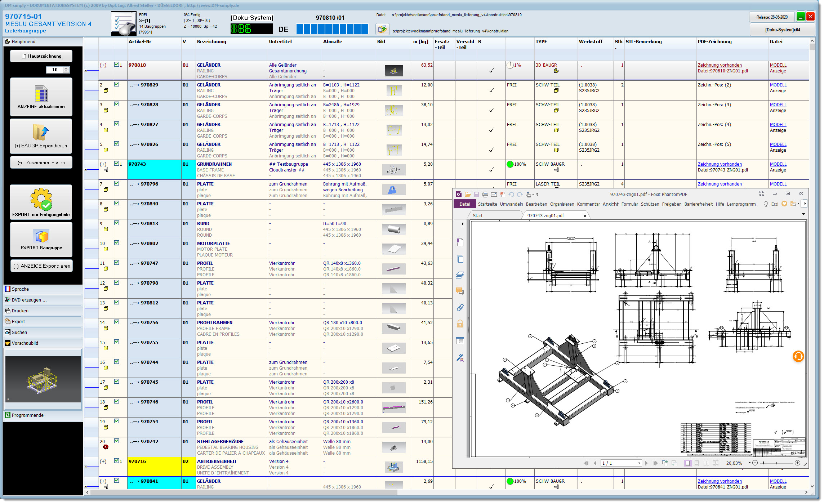Toggle checkbox for row 970796

coord(117,183)
